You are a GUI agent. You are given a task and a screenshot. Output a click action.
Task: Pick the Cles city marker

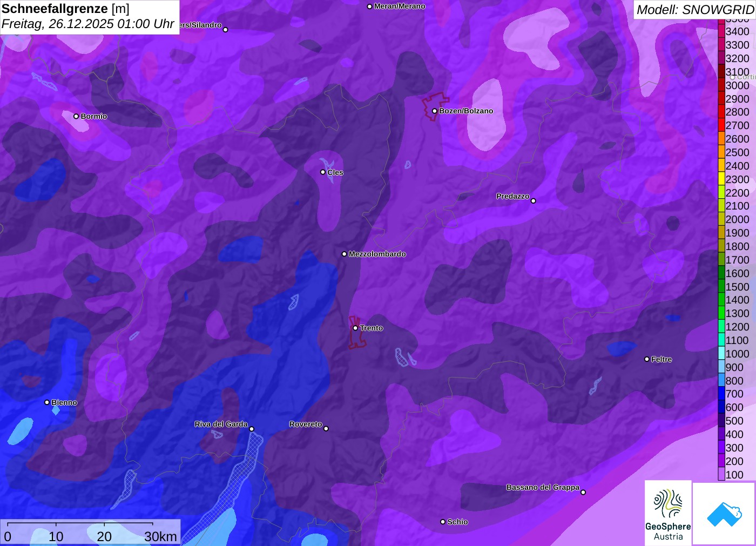[x=323, y=172]
